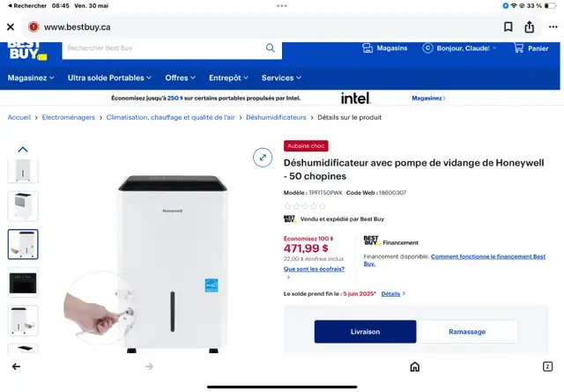Open the Offres dropdown menu
564x392 pixels.
(x=180, y=78)
